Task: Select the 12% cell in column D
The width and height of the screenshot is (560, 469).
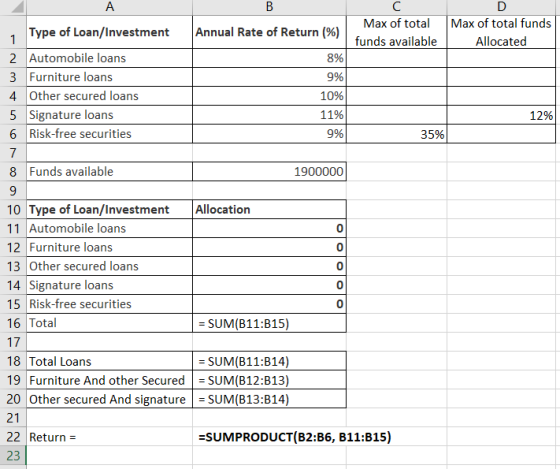Action: [x=501, y=115]
